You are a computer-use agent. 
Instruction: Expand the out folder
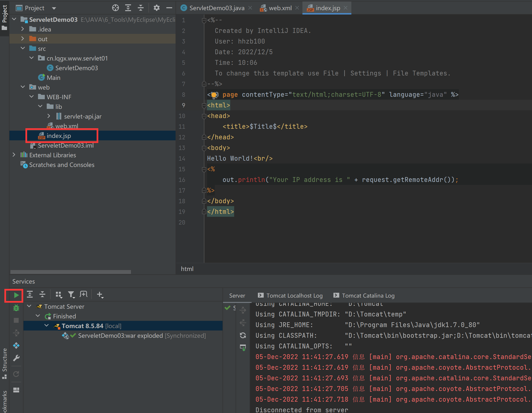click(23, 39)
